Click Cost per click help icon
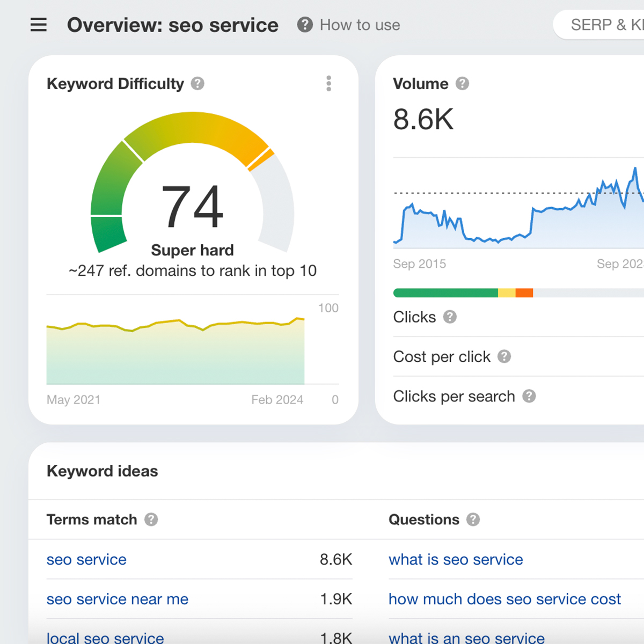The image size is (644, 644). pos(504,357)
